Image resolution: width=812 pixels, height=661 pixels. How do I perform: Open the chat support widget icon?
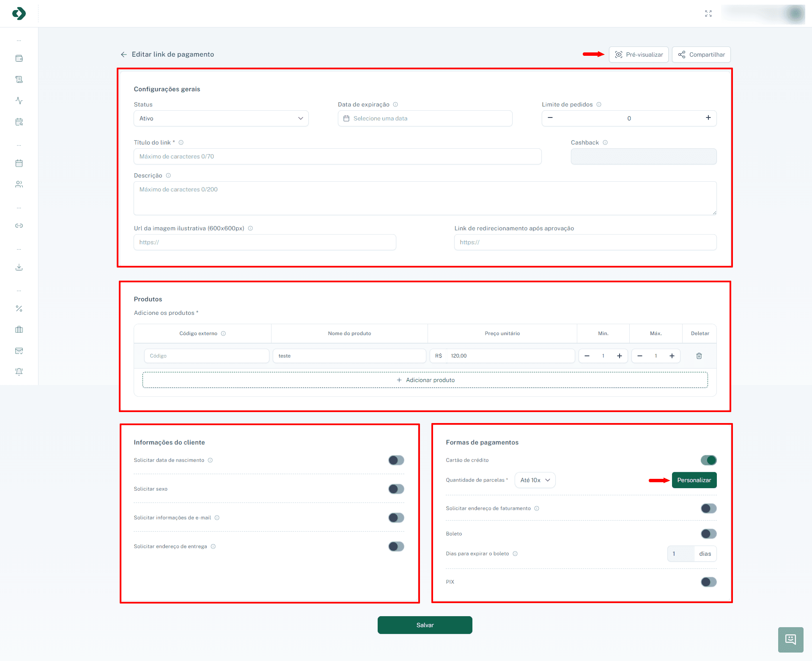pyautogui.click(x=790, y=639)
